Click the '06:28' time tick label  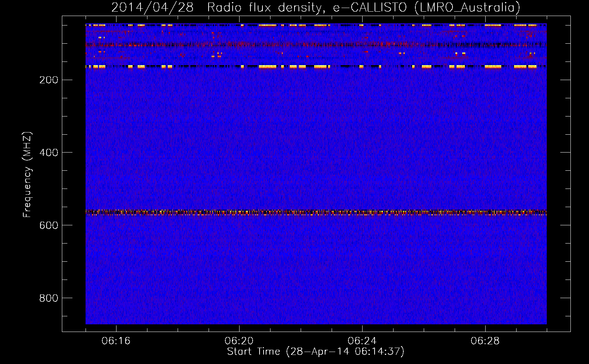(x=485, y=341)
